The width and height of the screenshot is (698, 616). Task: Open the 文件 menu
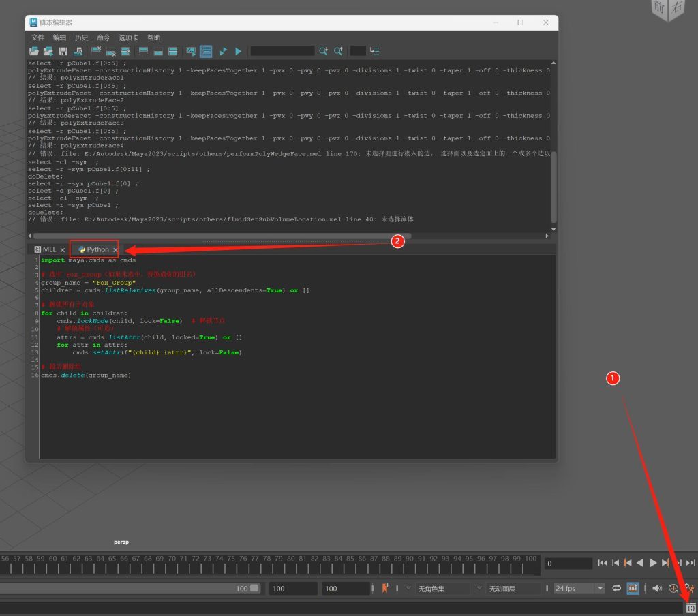point(37,37)
